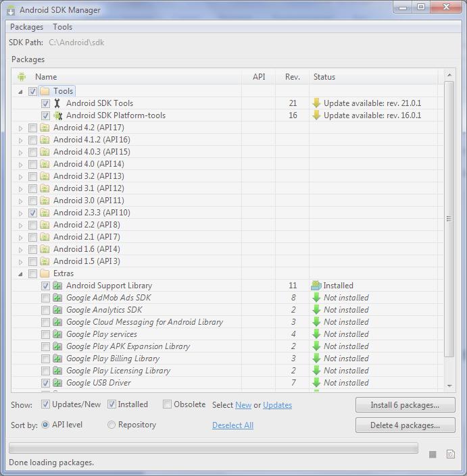Click the Not installed arrow for Google Play Billing Library

[316, 359]
